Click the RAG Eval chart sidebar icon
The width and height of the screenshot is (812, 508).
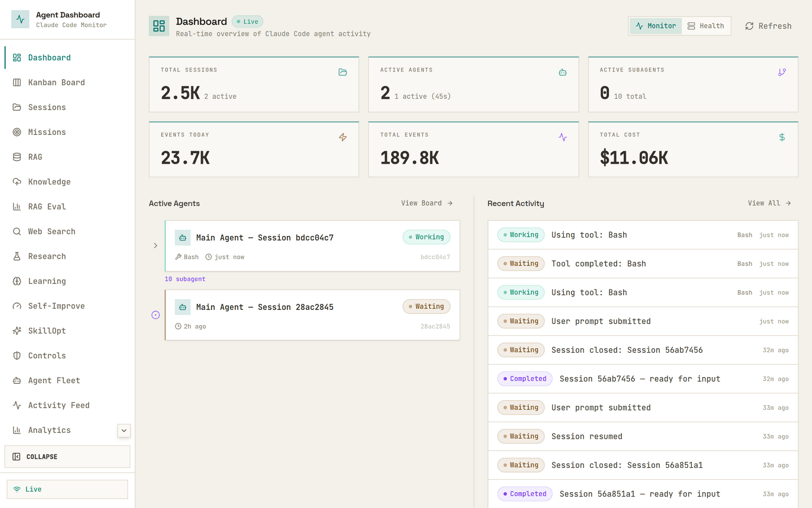(17, 207)
